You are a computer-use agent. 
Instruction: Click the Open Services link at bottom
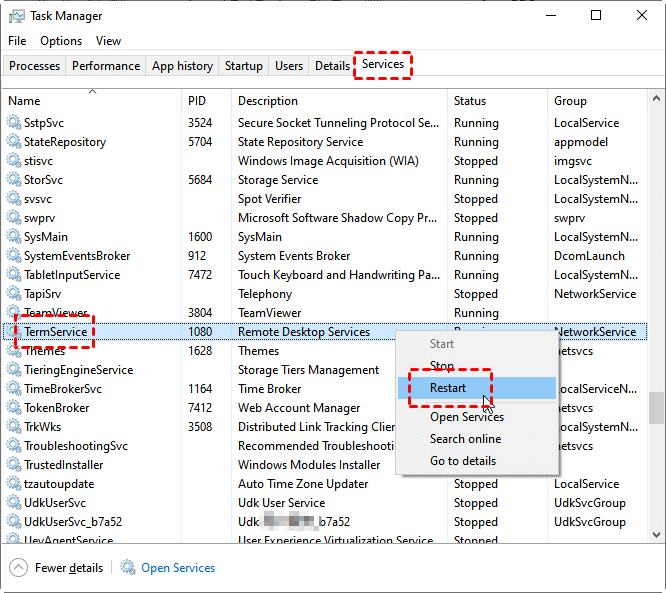(x=178, y=568)
